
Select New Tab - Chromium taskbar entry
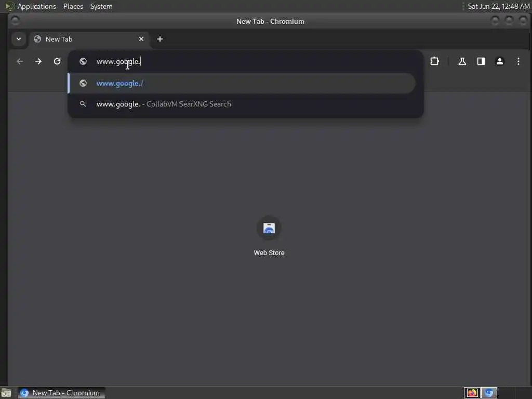61,393
